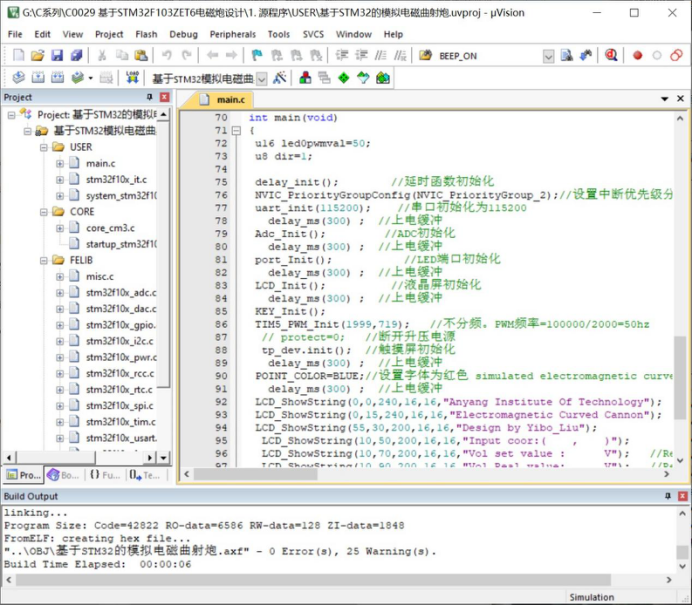Click the Copy toolbar icon
The width and height of the screenshot is (692, 605).
click(121, 55)
